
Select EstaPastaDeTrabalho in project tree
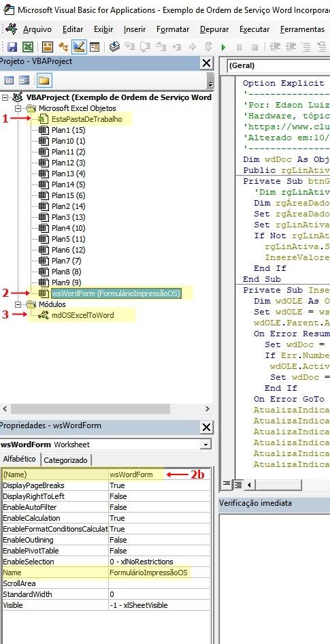(86, 120)
